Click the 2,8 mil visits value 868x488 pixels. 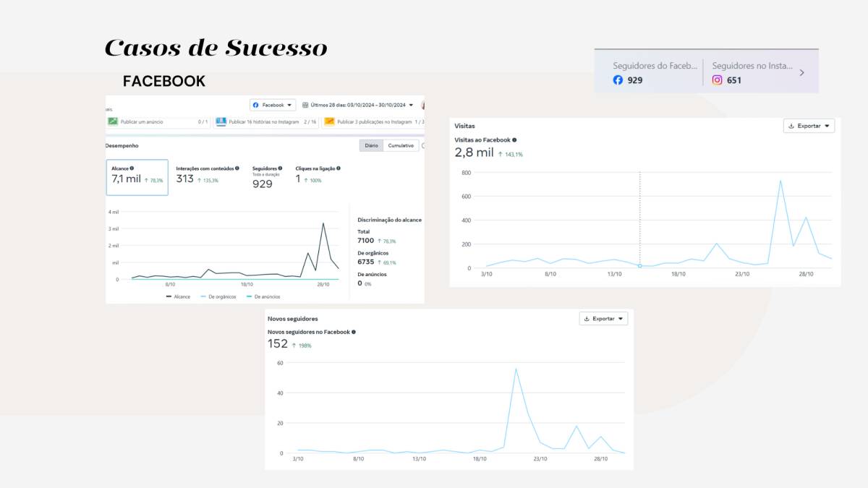(474, 153)
